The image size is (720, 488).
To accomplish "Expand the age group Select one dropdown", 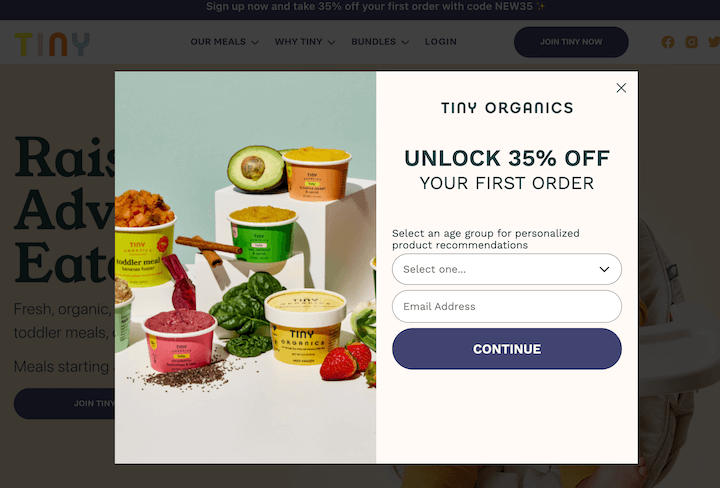I will point(506,269).
